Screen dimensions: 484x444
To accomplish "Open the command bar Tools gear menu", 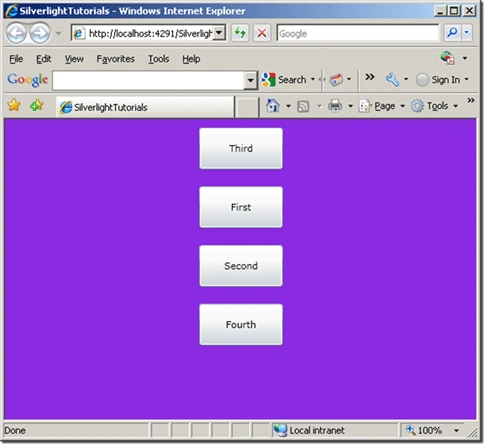I will click(435, 106).
